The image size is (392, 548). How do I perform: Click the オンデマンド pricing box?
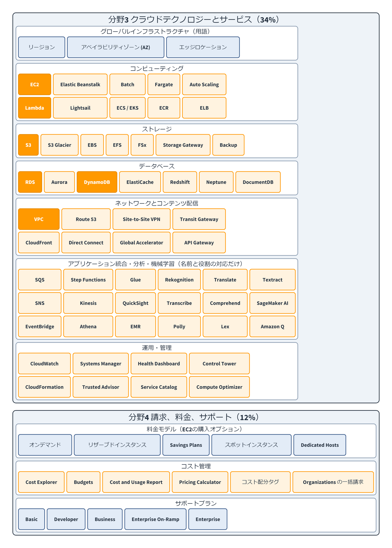point(45,445)
